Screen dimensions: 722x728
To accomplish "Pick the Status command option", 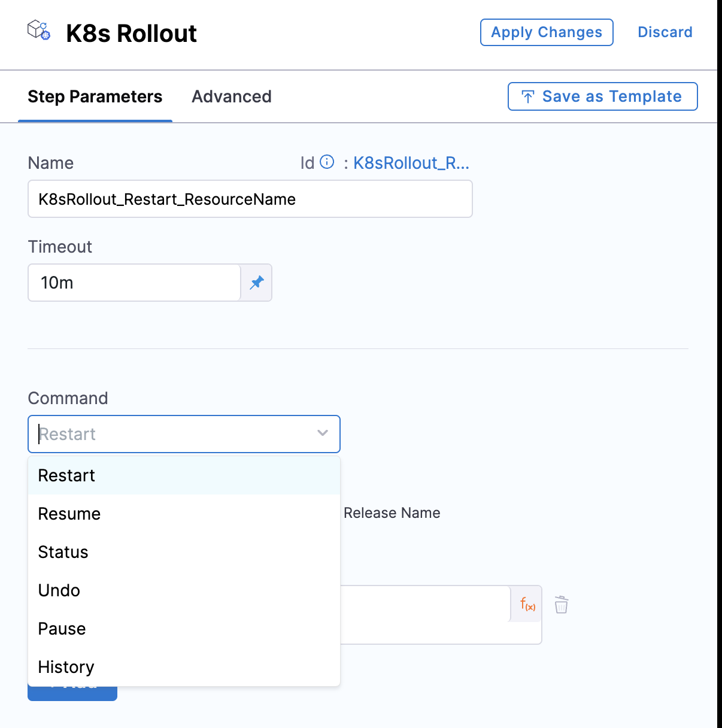I will coord(63,552).
